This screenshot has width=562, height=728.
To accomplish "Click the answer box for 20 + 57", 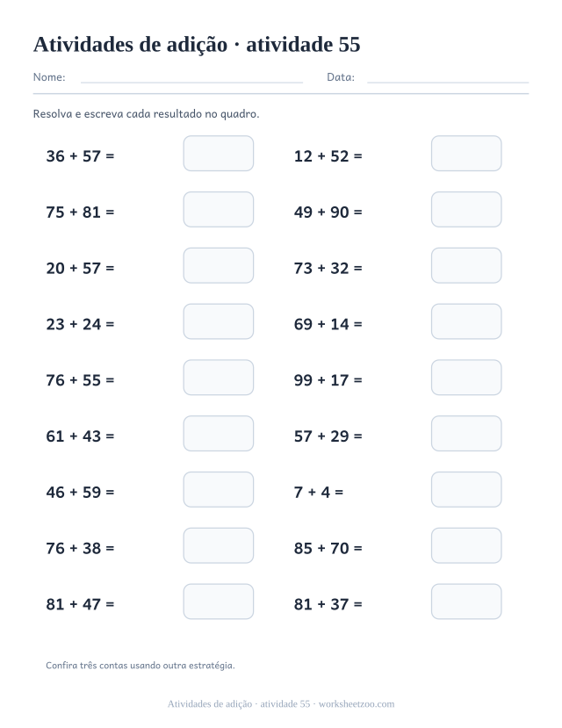I will (x=218, y=265).
